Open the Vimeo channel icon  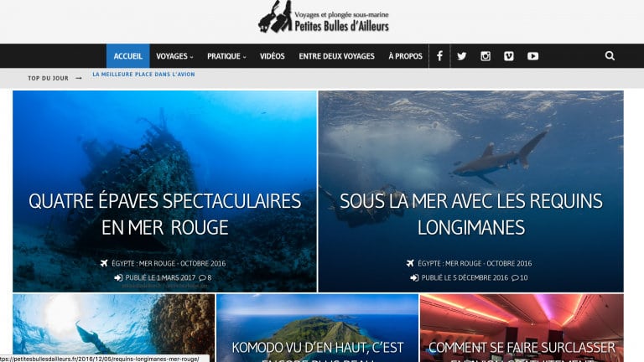coord(508,56)
